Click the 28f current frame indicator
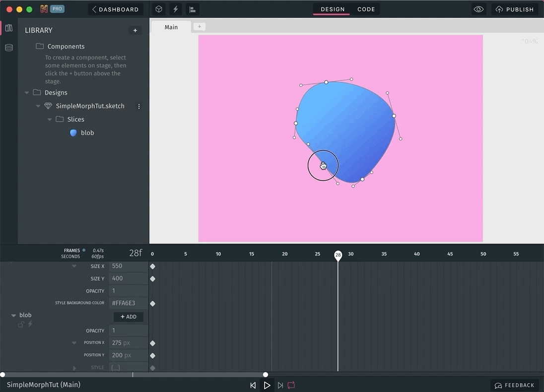This screenshot has width=544, height=392. pyautogui.click(x=136, y=253)
